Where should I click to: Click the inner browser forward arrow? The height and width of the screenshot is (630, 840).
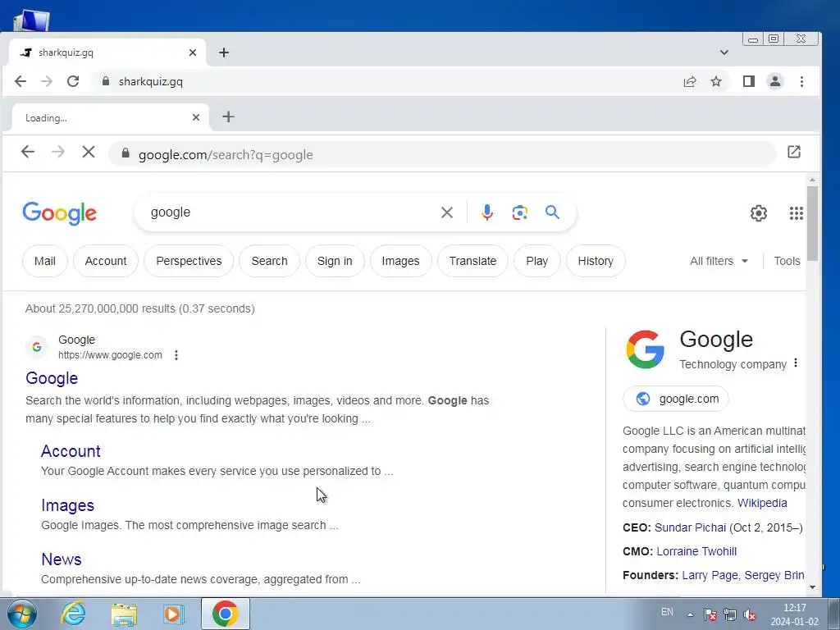pyautogui.click(x=58, y=152)
